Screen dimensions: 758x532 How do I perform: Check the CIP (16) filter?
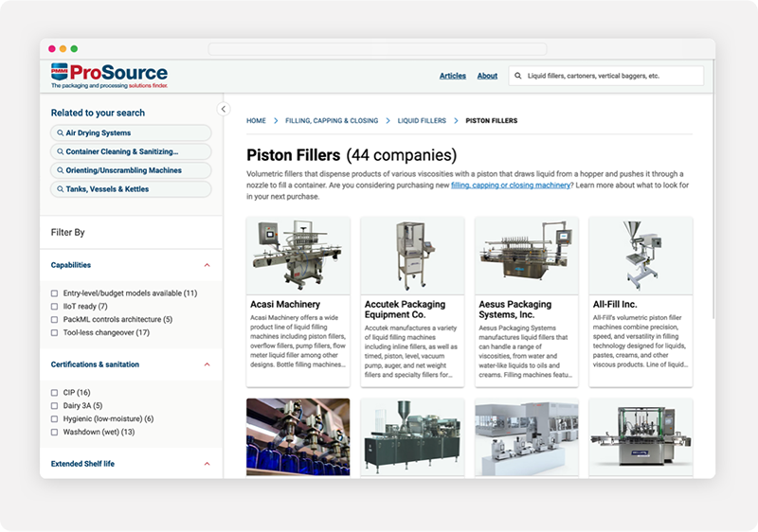pos(54,393)
